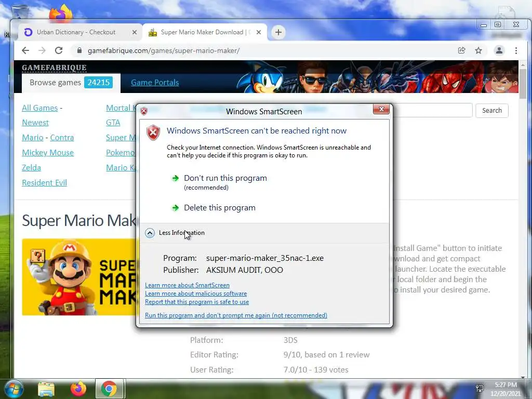Click the site search text field
The height and width of the screenshot is (399, 532).
(433, 111)
